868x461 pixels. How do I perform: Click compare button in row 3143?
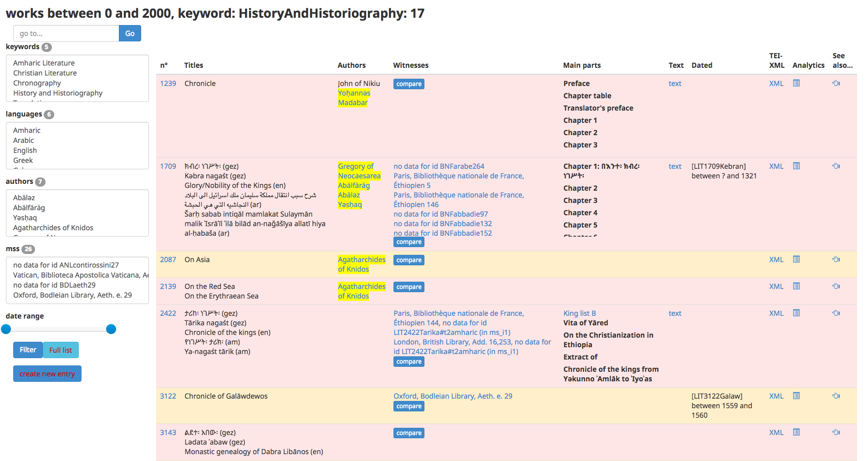pos(409,433)
